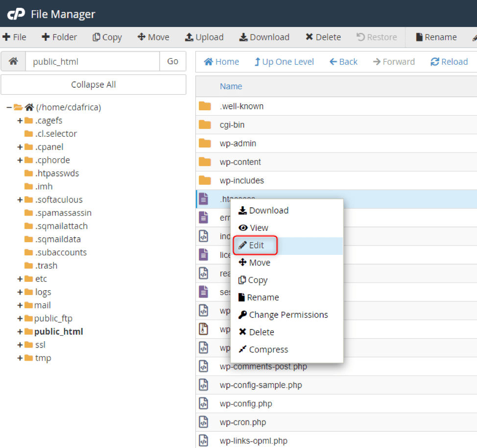Click the wp-content folder icon
Screen dimensions: 477x448
pos(205,162)
